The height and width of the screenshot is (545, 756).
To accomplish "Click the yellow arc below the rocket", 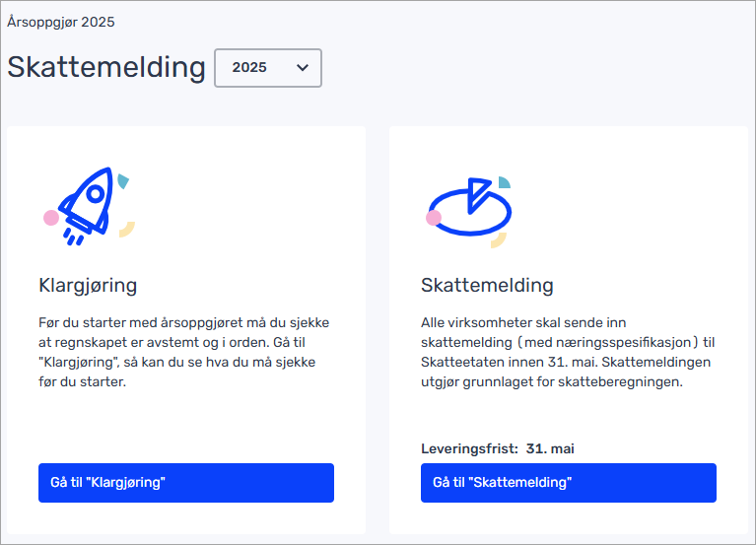I will pyautogui.click(x=126, y=230).
